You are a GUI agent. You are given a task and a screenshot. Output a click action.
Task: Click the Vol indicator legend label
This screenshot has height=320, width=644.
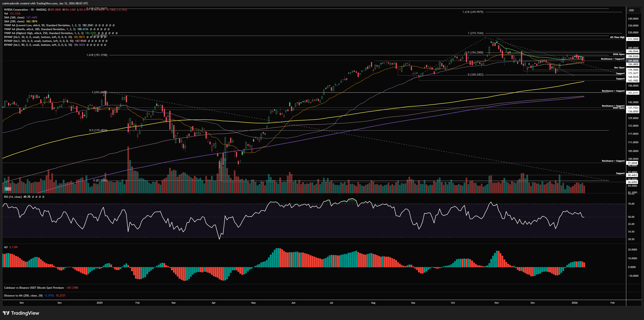tap(6, 14)
